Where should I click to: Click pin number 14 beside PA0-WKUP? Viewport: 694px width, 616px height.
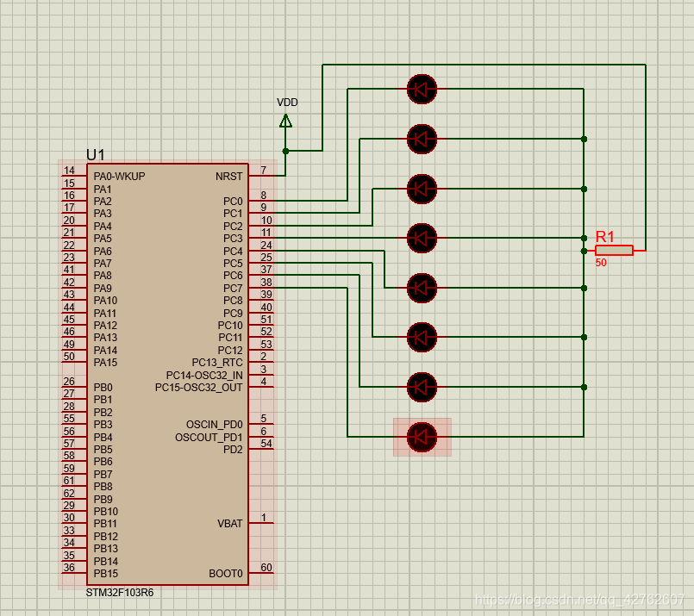pyautogui.click(x=69, y=171)
